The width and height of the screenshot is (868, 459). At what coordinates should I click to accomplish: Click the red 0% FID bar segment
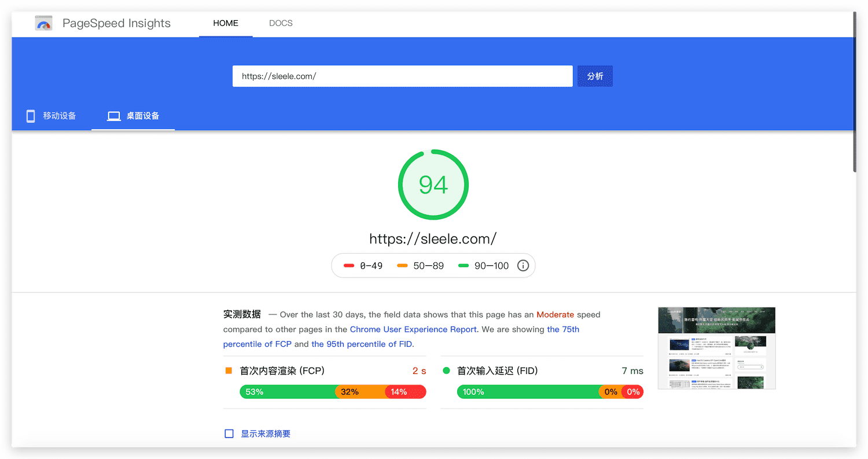(632, 392)
